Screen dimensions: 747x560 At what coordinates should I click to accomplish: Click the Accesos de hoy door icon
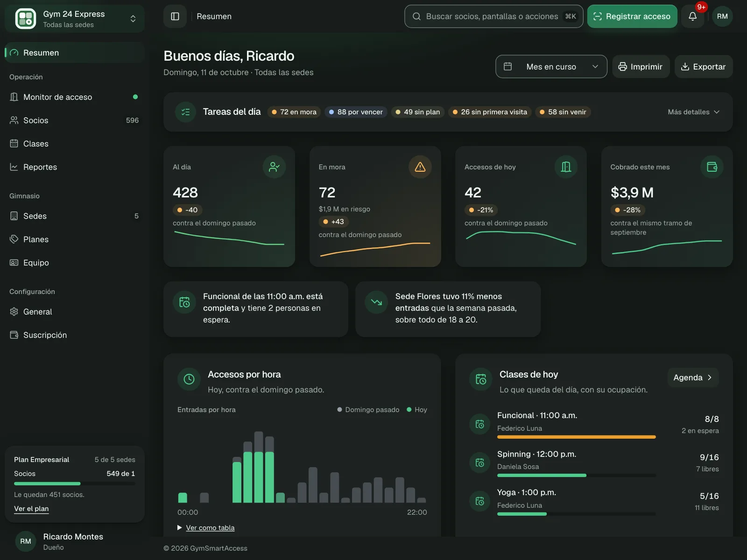(x=566, y=167)
